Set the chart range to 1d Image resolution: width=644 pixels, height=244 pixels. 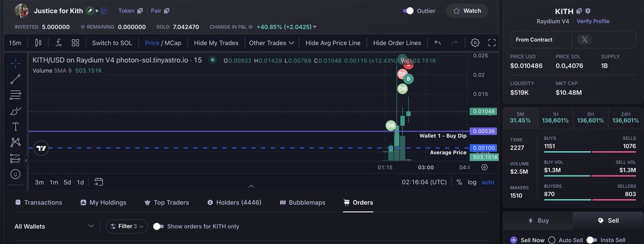click(x=80, y=182)
